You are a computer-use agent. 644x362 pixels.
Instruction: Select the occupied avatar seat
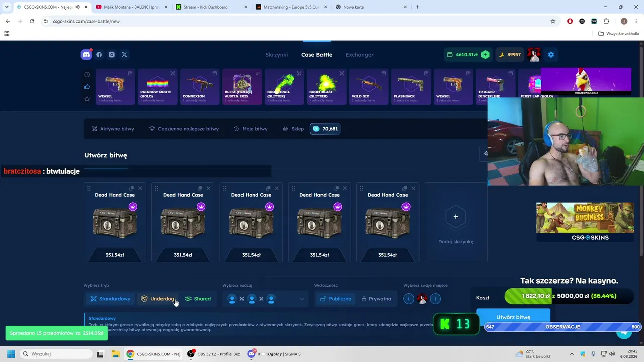coord(422,299)
